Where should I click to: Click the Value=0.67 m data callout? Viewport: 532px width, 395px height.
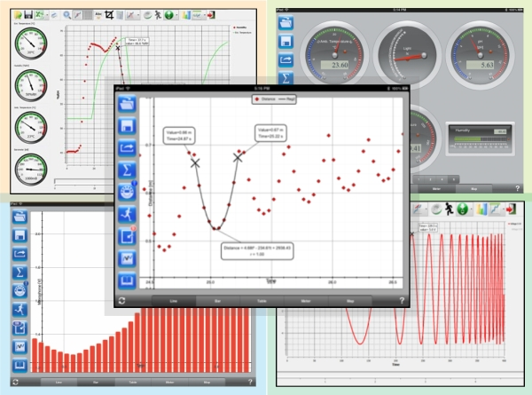270,133
